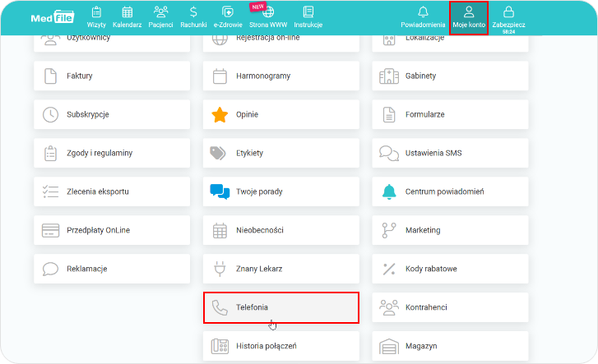598x364 pixels.
Task: Open Kalendarz from top navigation
Action: 127,16
